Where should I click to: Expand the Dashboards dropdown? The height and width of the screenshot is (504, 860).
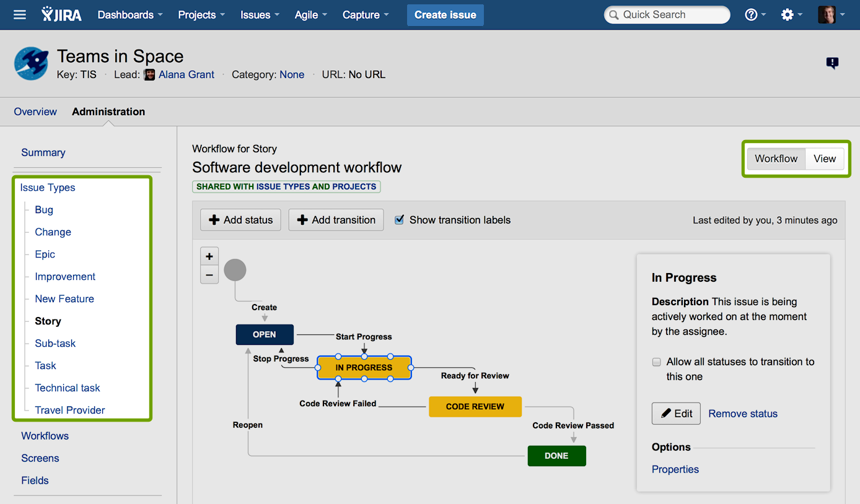(130, 15)
